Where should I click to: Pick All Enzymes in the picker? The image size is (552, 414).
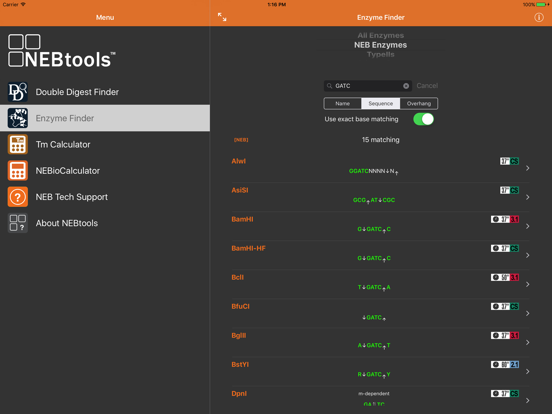(x=381, y=35)
